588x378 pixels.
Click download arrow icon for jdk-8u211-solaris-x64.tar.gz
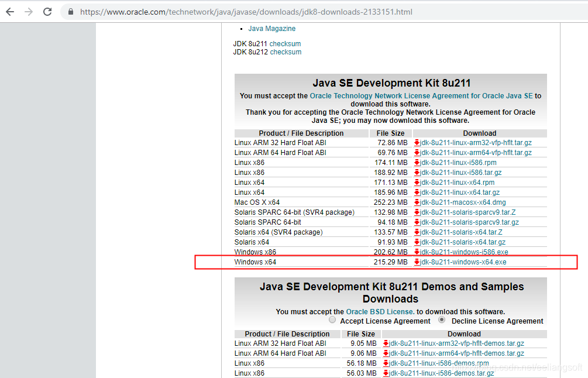pos(417,242)
